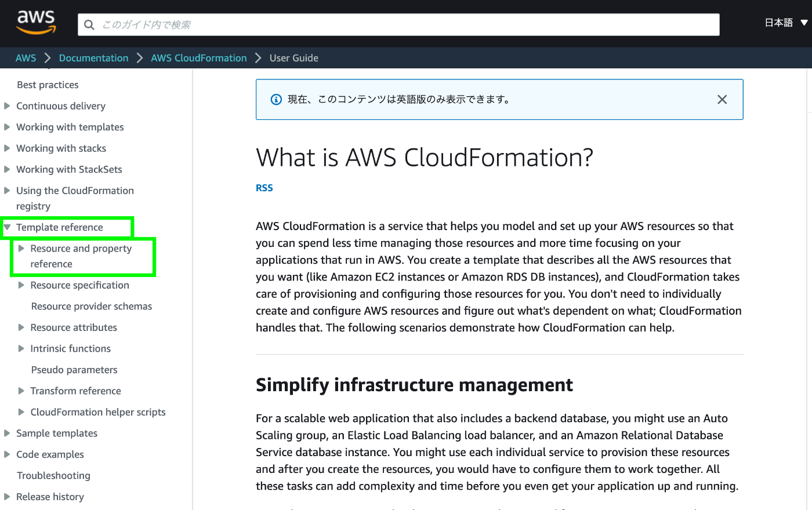Expand Working with stacks arrow
The width and height of the screenshot is (812, 510).
(7, 148)
